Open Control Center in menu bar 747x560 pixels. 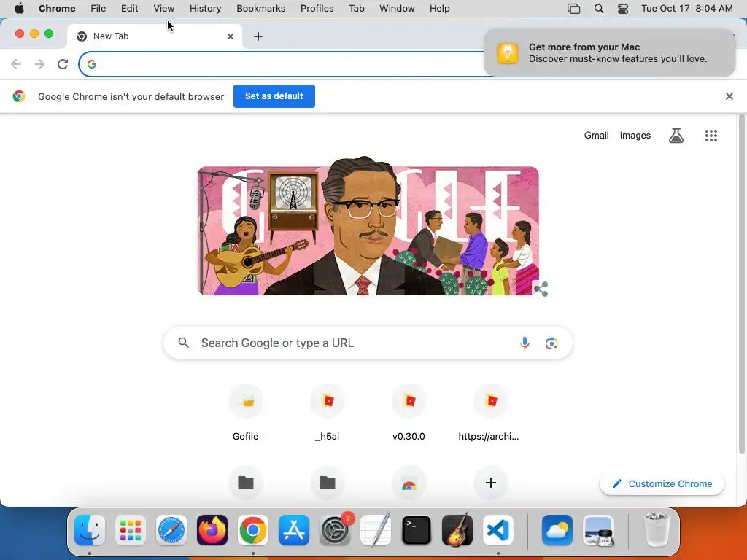(623, 9)
